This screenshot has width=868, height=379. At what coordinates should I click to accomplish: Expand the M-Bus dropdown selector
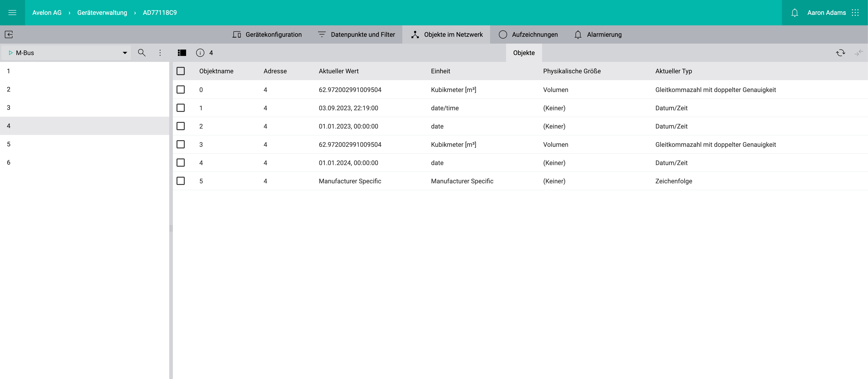125,53
